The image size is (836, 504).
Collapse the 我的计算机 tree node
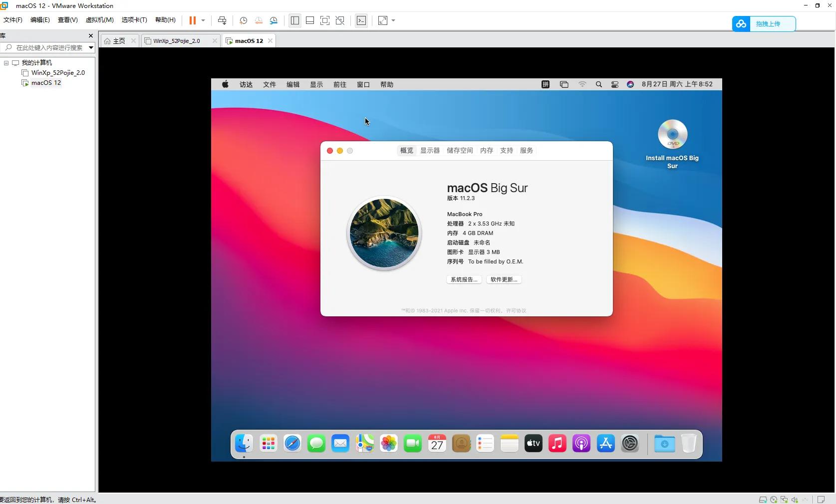click(x=6, y=63)
